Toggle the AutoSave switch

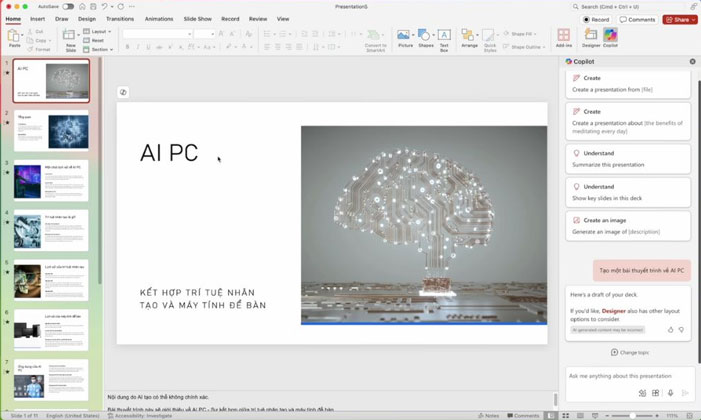tap(68, 6)
